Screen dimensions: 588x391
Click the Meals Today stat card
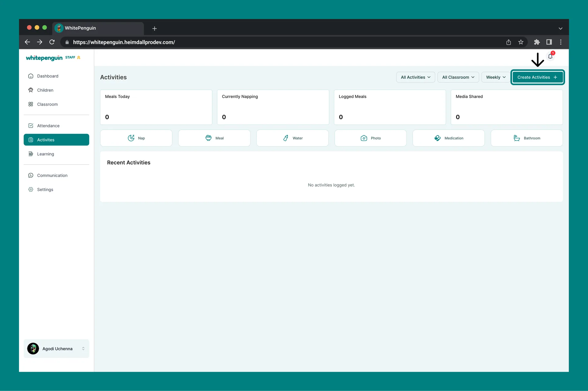156,107
